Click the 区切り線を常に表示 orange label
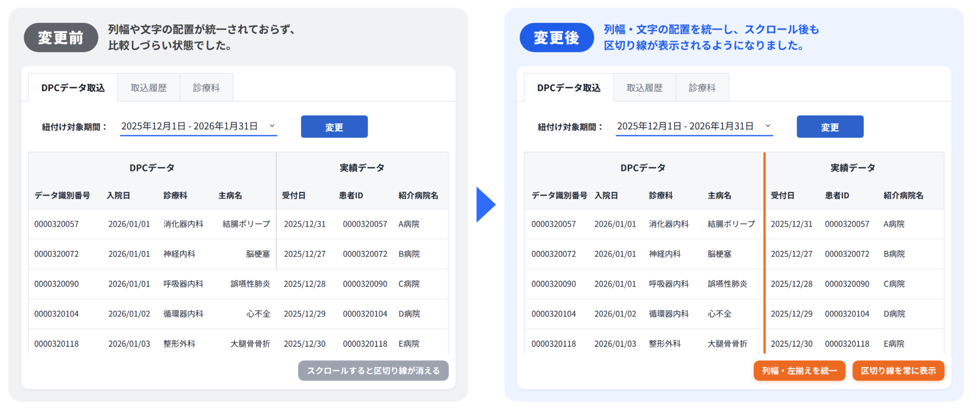980x410 pixels. [898, 371]
